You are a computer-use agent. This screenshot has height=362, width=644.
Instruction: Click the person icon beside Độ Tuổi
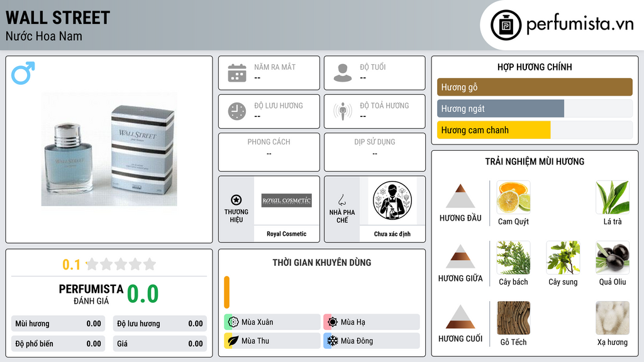click(x=343, y=73)
